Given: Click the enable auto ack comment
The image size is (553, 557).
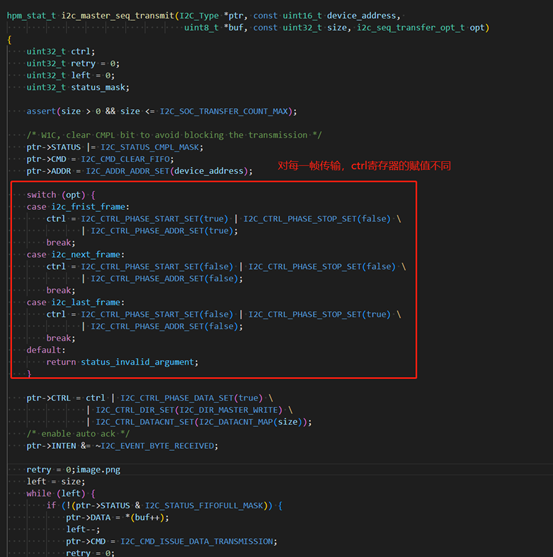Looking at the screenshot, I should tap(78, 434).
